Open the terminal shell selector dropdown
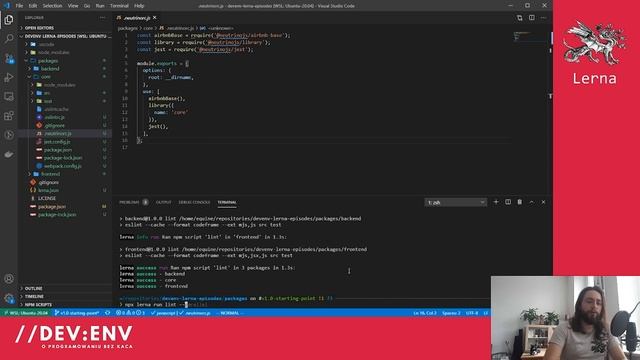Image resolution: width=640 pixels, height=360 pixels. [456, 202]
